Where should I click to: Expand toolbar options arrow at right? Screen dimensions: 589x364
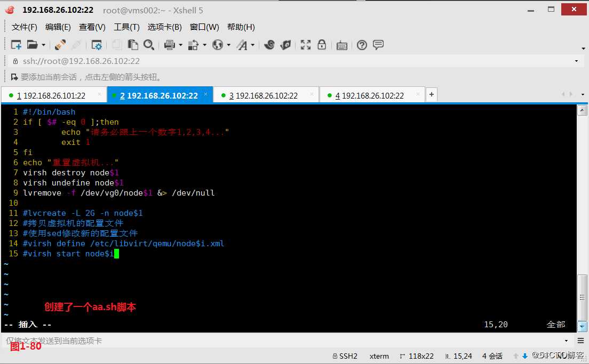pos(583,48)
